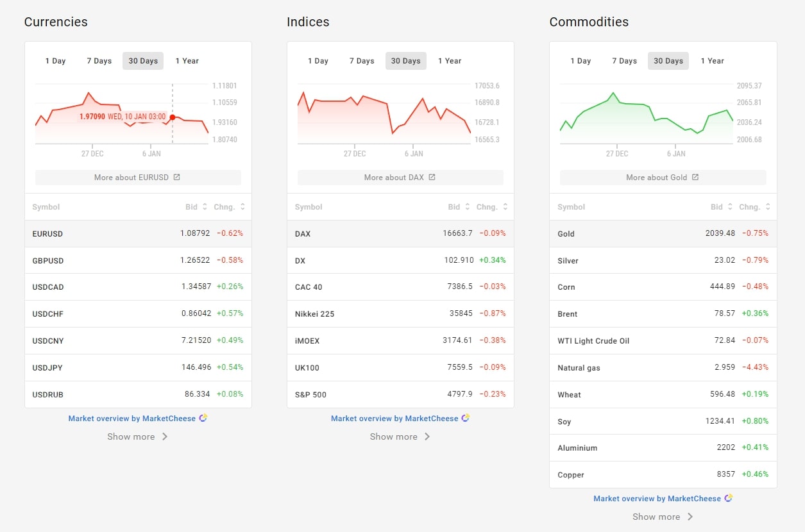Switch Indices chart to 1 Day
Screen dimensions: 805x532
coord(318,61)
